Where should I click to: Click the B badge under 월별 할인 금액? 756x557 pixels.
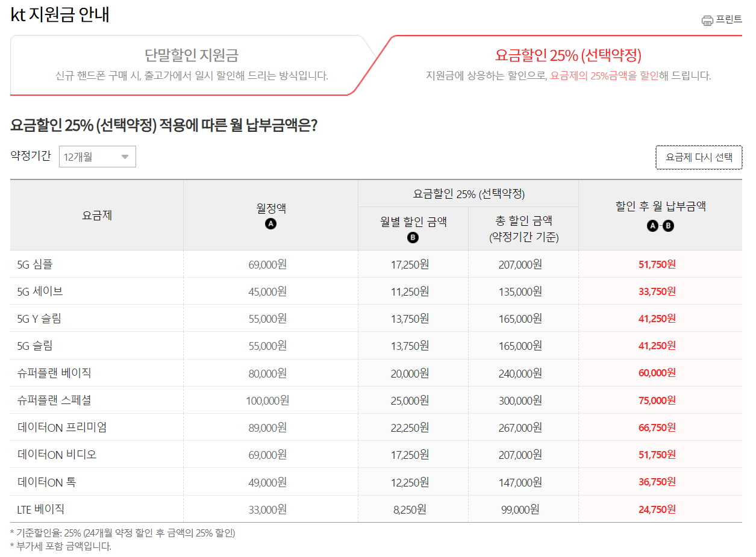(413, 237)
